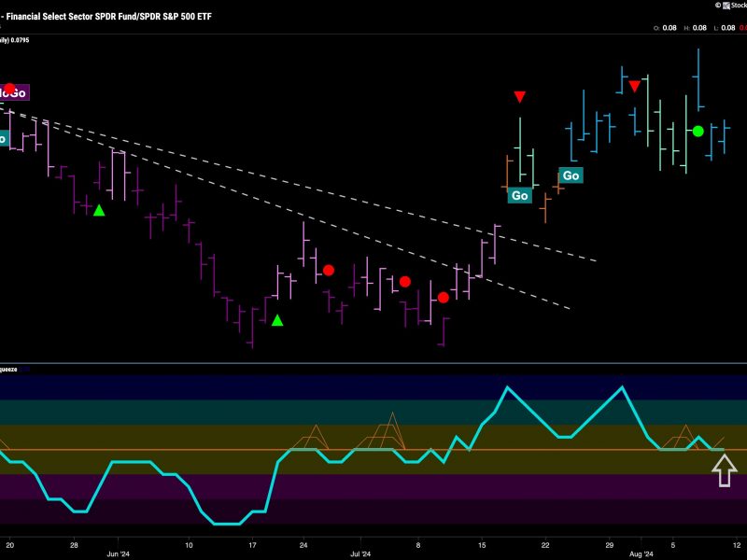Viewport: 747px width, 560px height.
Task: Click the red circle on the NoGo label
Action: coord(9,89)
